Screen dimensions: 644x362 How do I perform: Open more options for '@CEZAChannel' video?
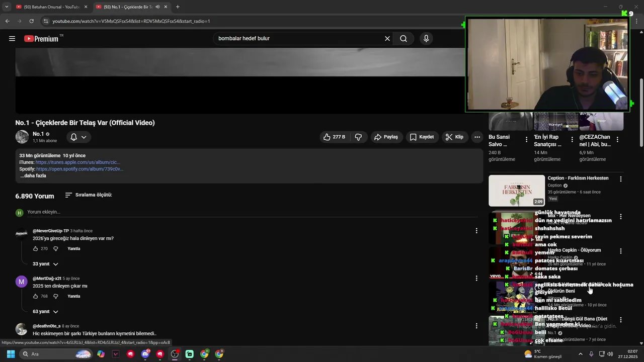point(617,139)
